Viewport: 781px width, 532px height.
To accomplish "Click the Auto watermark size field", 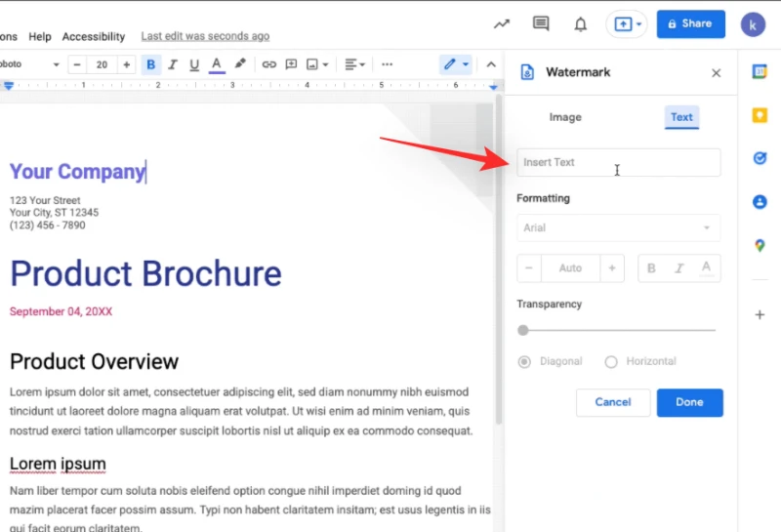I will coord(571,268).
